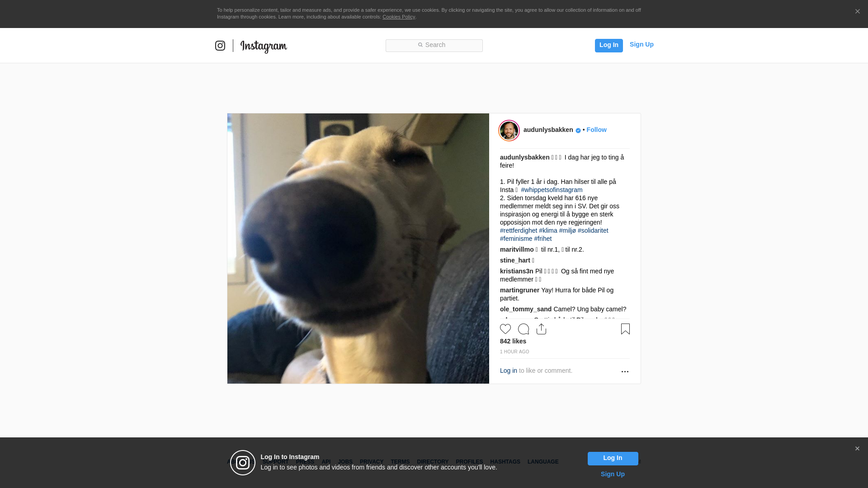Screen dimensions: 868x488
Task: Click the Instagram wordmark logo
Action: click(x=264, y=46)
